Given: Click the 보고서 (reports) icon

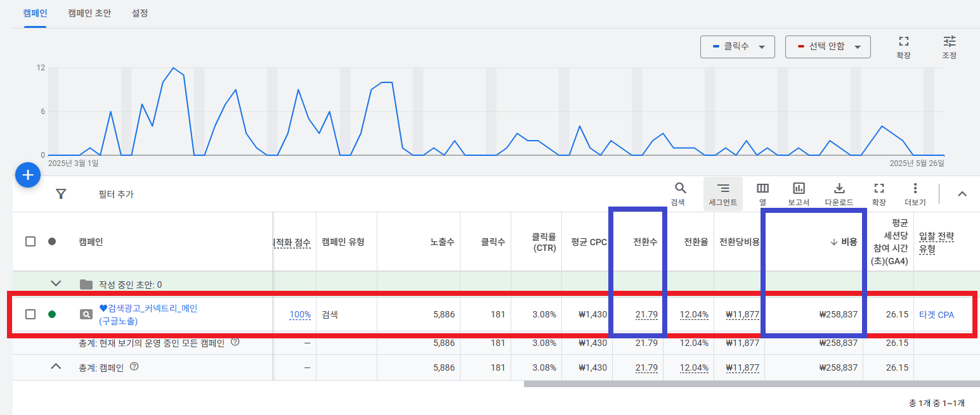Looking at the screenshot, I should (x=798, y=188).
